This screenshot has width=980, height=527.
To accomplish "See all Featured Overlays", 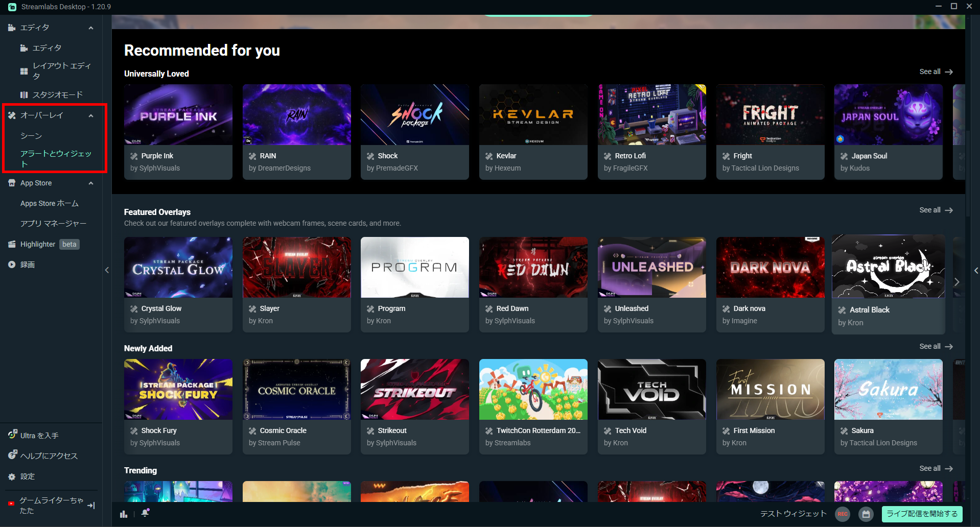I will point(936,210).
